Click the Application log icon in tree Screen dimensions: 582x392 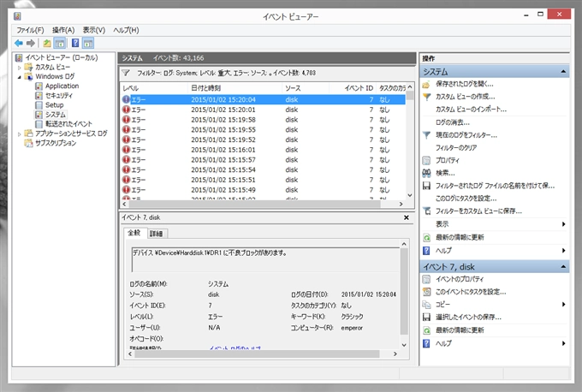tap(39, 86)
